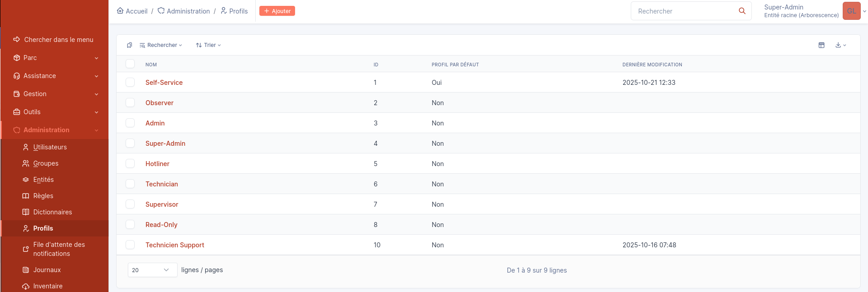This screenshot has width=868, height=292.
Task: Click the search magnifier icon in top bar
Action: tap(742, 11)
